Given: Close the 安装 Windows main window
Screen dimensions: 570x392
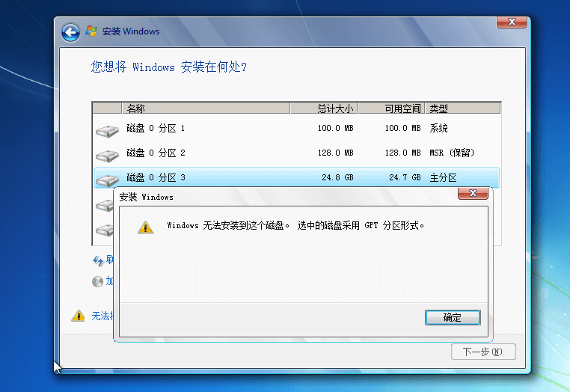Looking at the screenshot, I should 512,22.
